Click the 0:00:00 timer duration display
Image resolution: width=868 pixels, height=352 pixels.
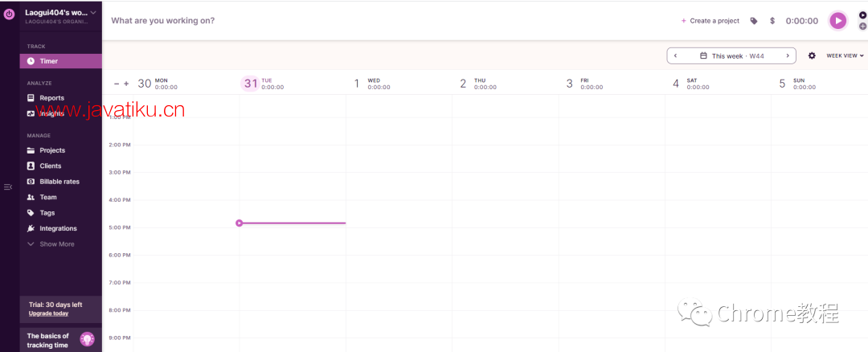802,21
